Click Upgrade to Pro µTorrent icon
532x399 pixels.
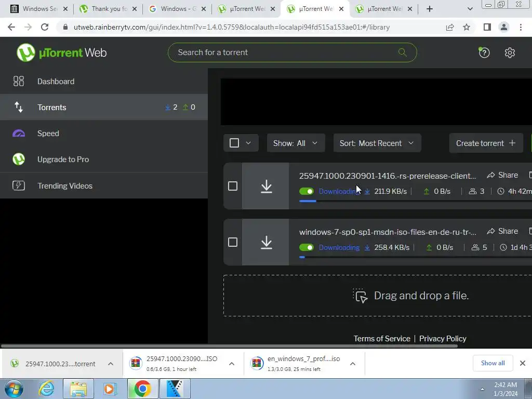[x=19, y=159]
